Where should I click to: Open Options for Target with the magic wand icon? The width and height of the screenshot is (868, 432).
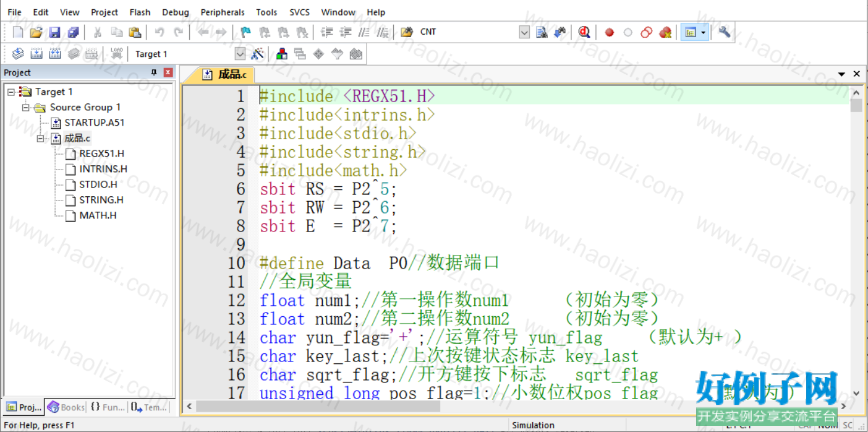click(x=258, y=54)
